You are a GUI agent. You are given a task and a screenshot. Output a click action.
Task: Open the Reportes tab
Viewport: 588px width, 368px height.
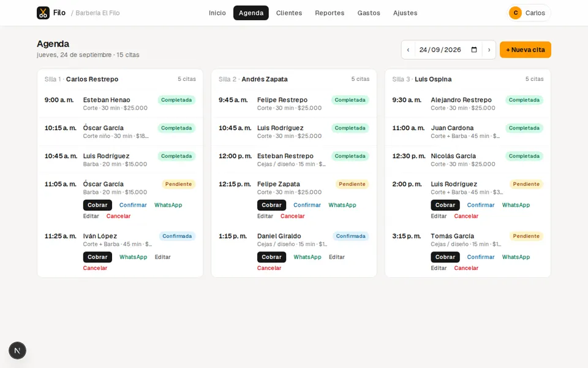[x=330, y=13]
